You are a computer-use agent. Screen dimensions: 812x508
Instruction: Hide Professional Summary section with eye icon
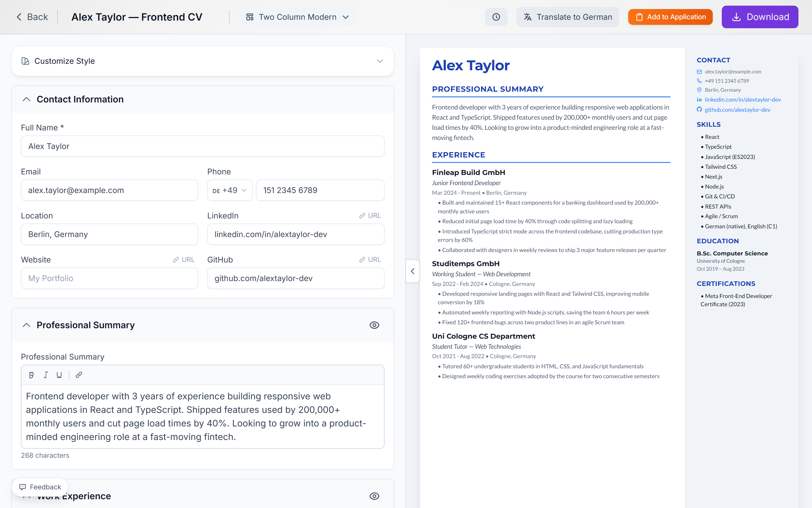click(374, 325)
